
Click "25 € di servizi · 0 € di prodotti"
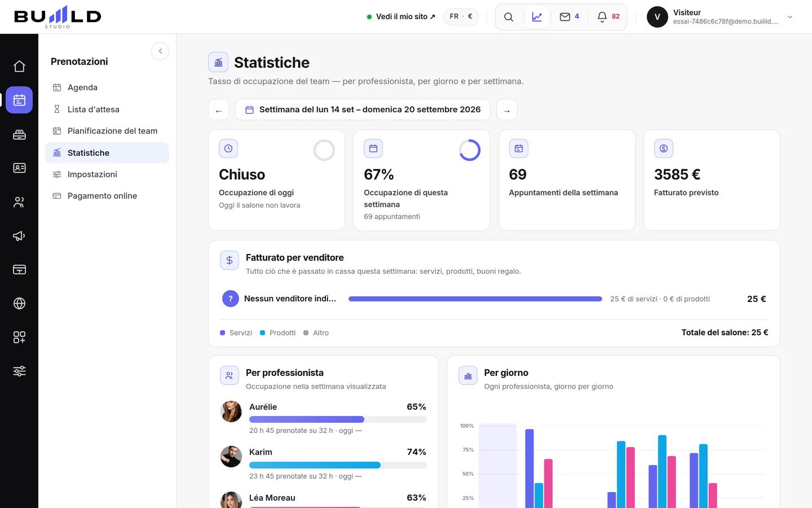[x=660, y=299]
